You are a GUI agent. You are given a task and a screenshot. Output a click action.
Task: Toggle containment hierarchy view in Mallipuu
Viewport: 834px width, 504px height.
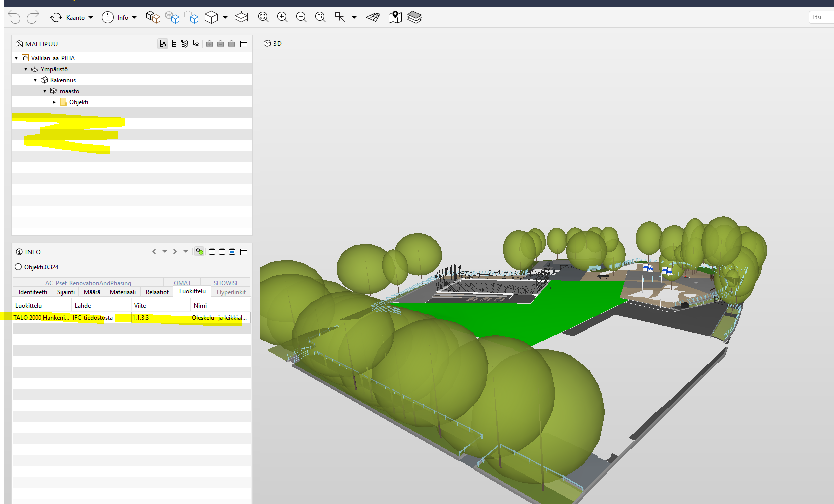click(x=163, y=44)
